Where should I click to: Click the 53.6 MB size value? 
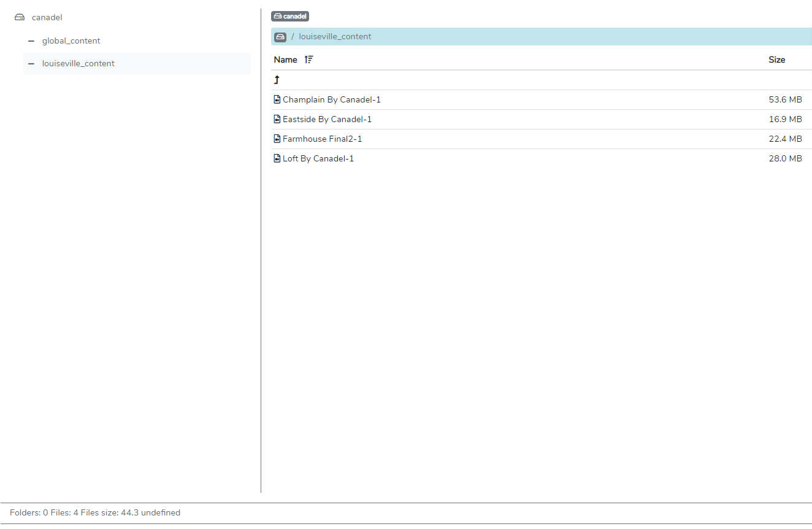[x=786, y=99]
